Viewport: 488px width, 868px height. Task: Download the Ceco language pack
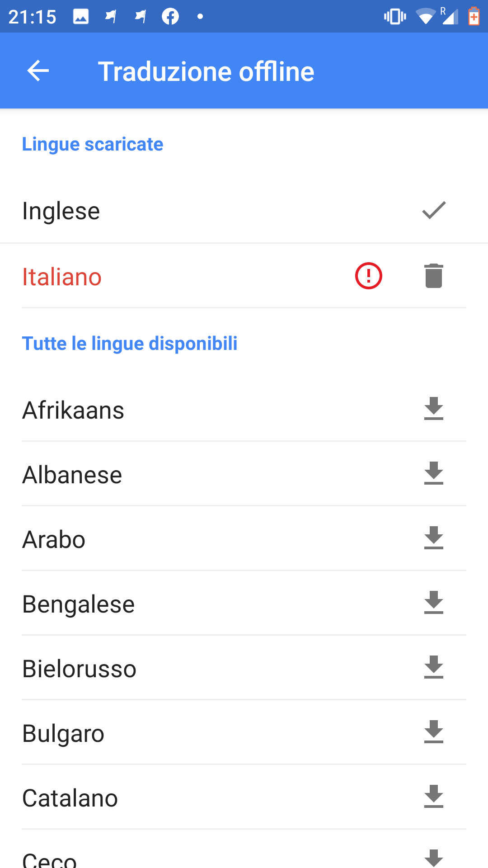(433, 857)
